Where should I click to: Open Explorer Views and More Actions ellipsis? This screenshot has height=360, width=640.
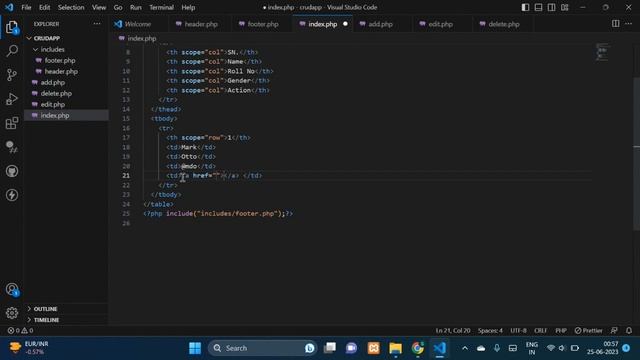tap(97, 24)
